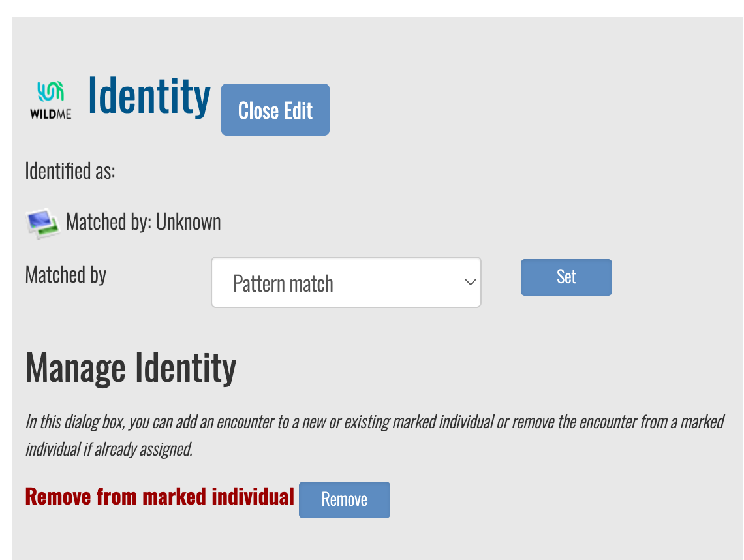The width and height of the screenshot is (744, 560).
Task: Click the chevron arrow in the Matched by select
Action: (x=469, y=283)
